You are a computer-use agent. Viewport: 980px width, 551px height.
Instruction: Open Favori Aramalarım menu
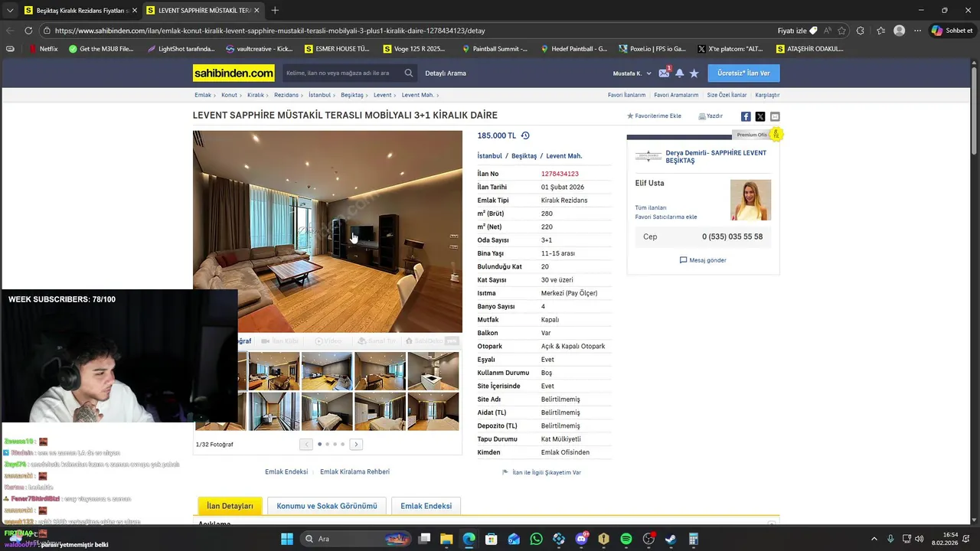[676, 95]
